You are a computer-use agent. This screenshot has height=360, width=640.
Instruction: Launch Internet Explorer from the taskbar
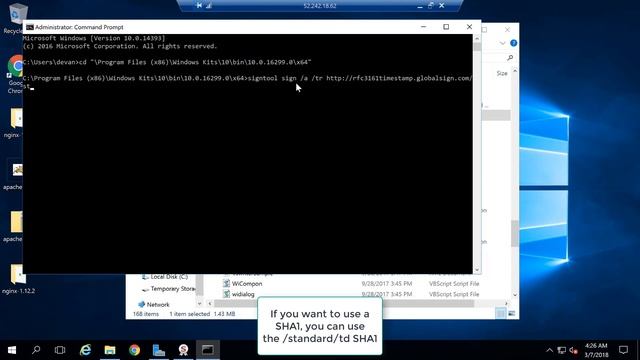click(85, 350)
